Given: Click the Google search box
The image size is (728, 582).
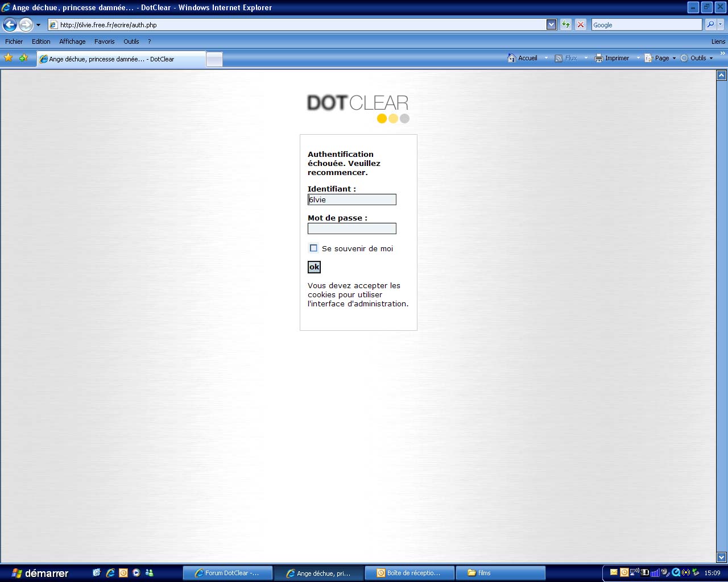Looking at the screenshot, I should tap(647, 24).
